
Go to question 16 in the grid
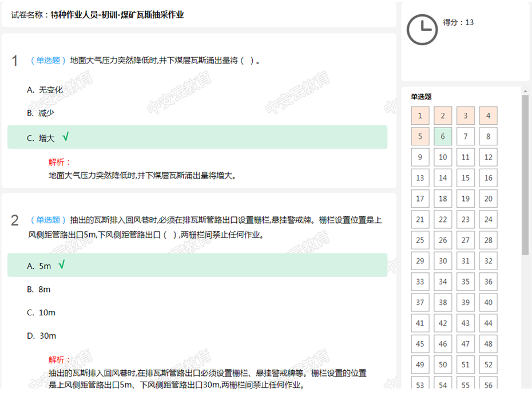point(488,178)
